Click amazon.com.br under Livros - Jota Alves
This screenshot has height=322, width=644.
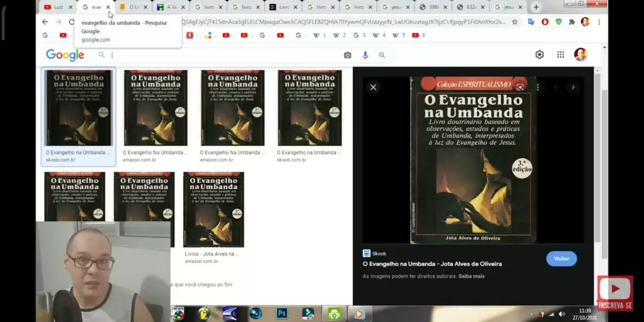coord(202,261)
